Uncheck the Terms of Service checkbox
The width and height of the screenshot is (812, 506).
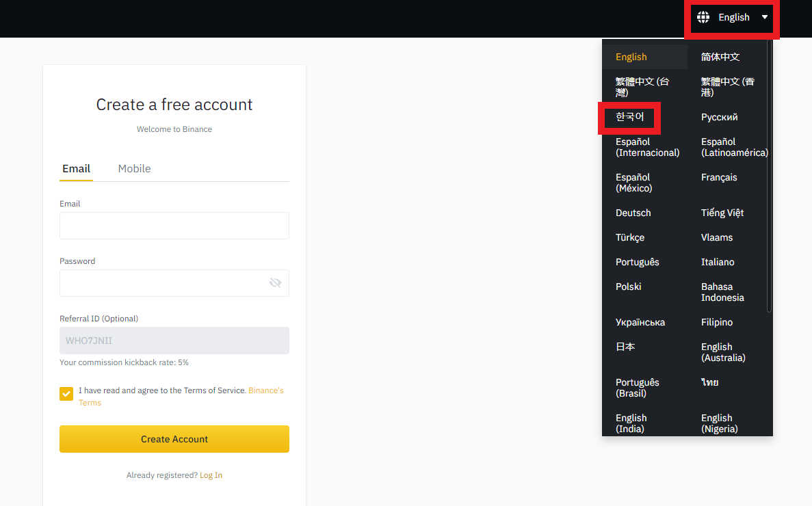click(x=66, y=394)
